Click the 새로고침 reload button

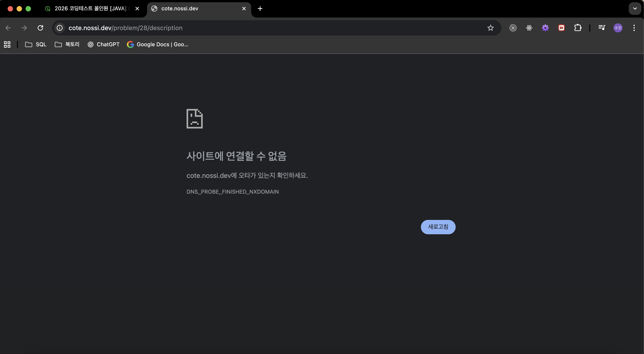click(x=438, y=227)
